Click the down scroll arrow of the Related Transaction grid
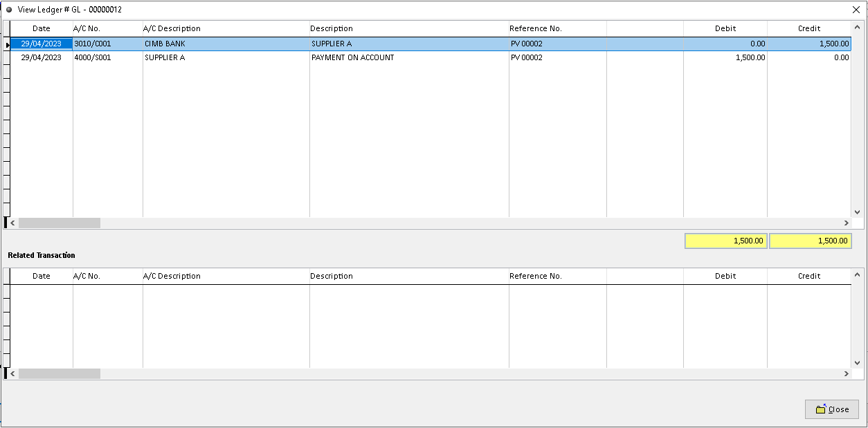The width and height of the screenshot is (868, 428). point(858,362)
